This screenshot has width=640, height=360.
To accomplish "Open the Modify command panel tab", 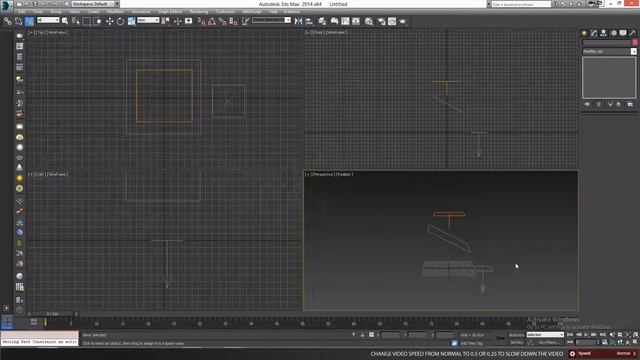I will (x=594, y=33).
